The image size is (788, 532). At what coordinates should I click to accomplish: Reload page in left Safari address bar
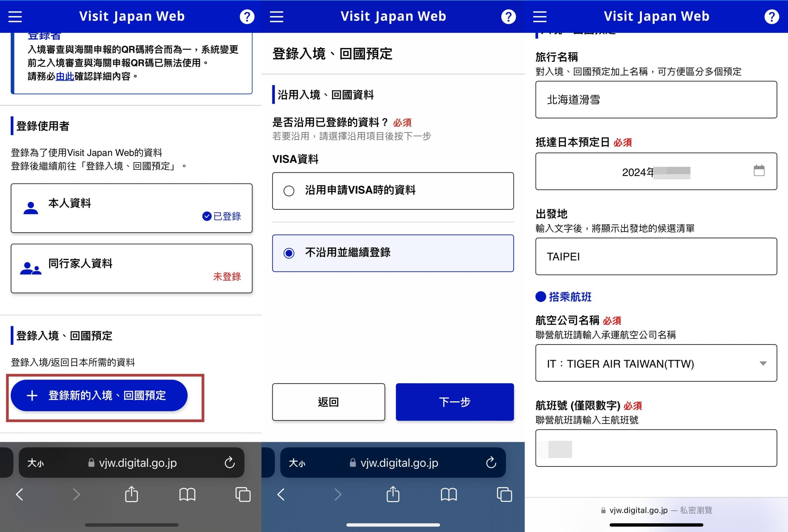[230, 462]
